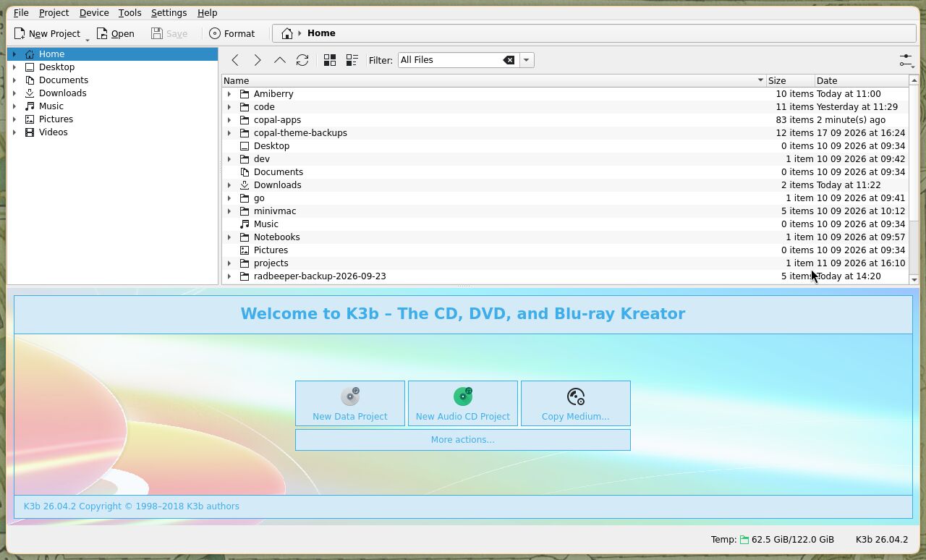Go forward in file browser
Image resolution: width=926 pixels, height=560 pixels.
(x=258, y=60)
